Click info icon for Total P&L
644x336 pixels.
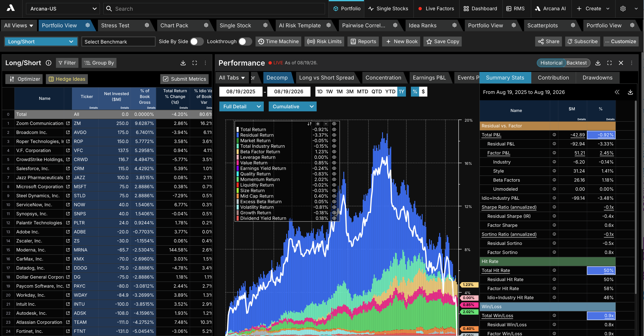pos(554,135)
